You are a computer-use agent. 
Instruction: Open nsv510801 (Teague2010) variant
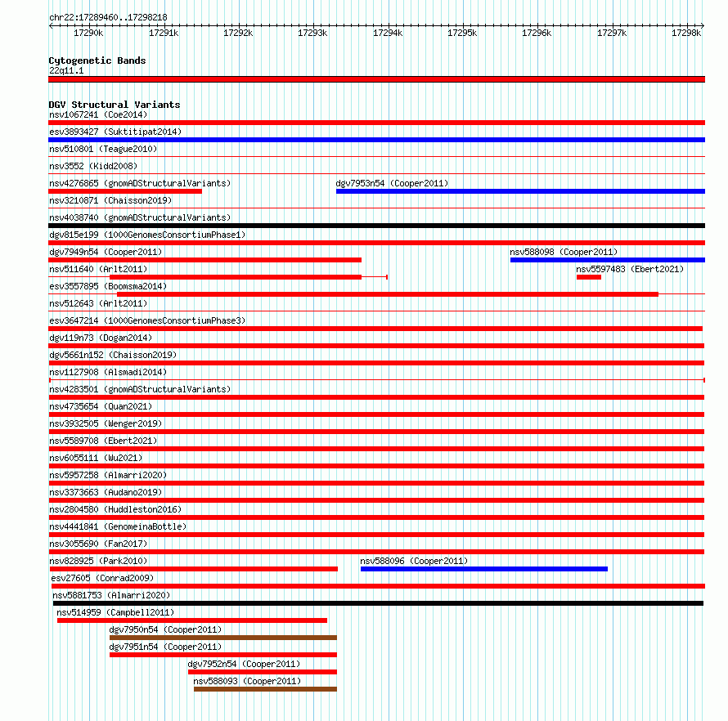point(103,149)
